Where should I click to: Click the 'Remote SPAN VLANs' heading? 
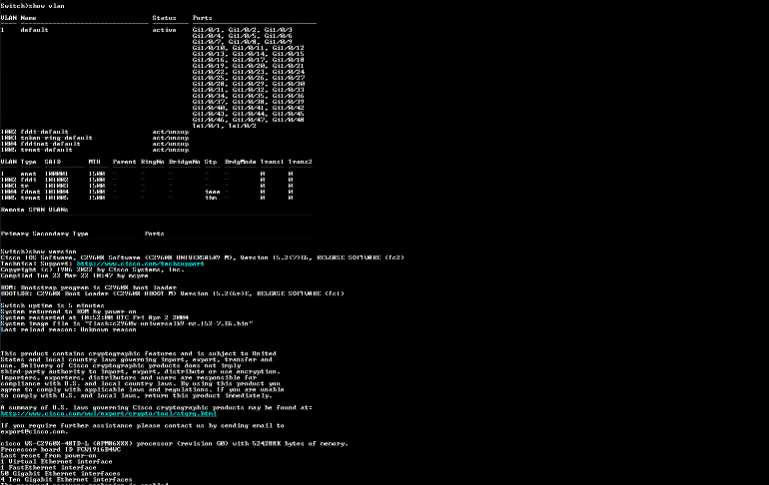(x=34, y=210)
